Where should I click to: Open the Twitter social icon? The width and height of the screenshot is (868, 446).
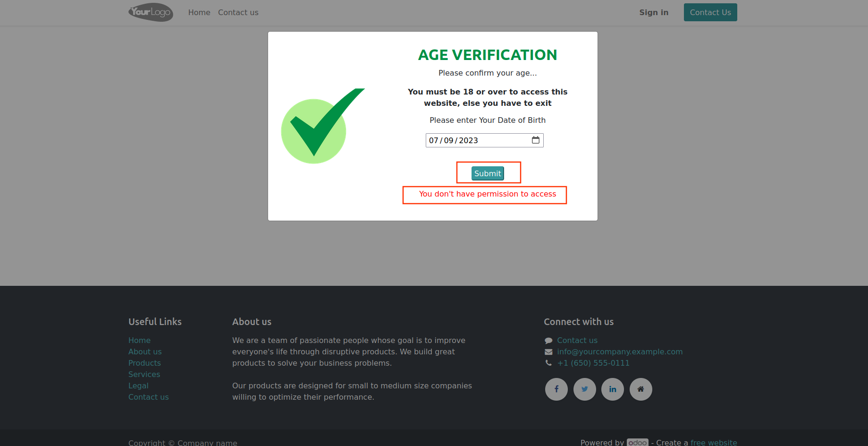tap(585, 389)
